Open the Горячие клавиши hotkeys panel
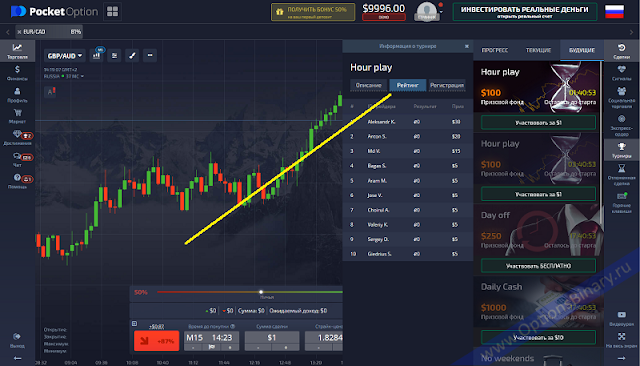Viewport: 640px width, 366px height. [621, 202]
